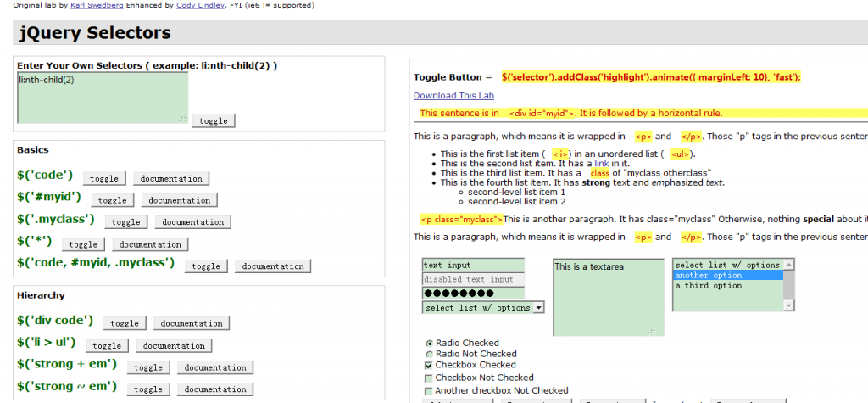Click the password field with dots
Image resolution: width=868 pixels, height=403 pixels.
tap(473, 294)
